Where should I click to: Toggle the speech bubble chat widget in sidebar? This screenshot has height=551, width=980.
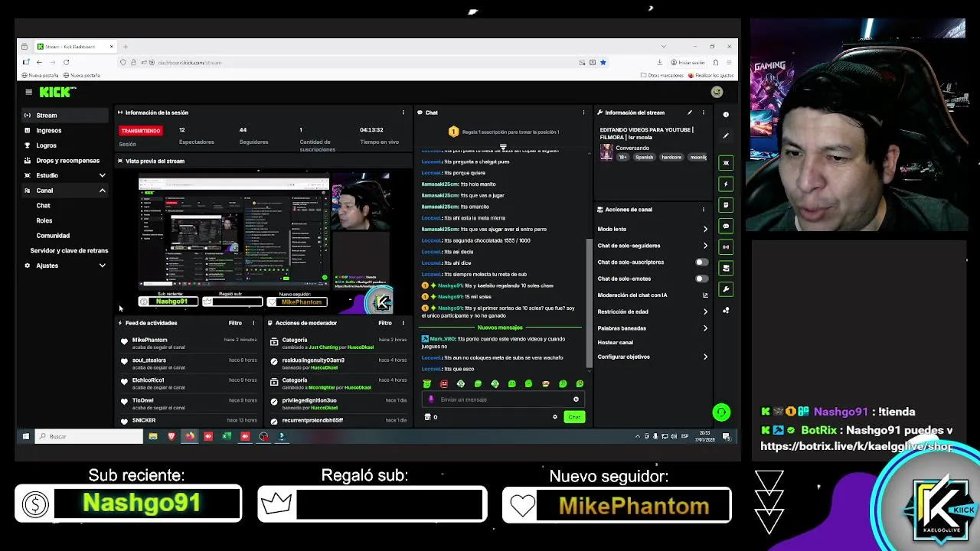727,227
